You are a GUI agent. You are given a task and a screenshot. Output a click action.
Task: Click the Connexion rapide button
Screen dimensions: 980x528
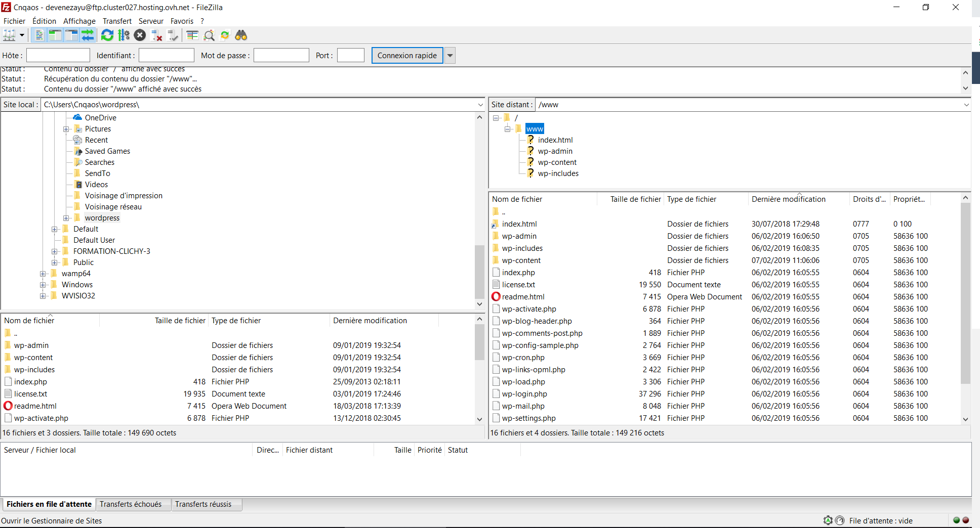[x=407, y=56]
